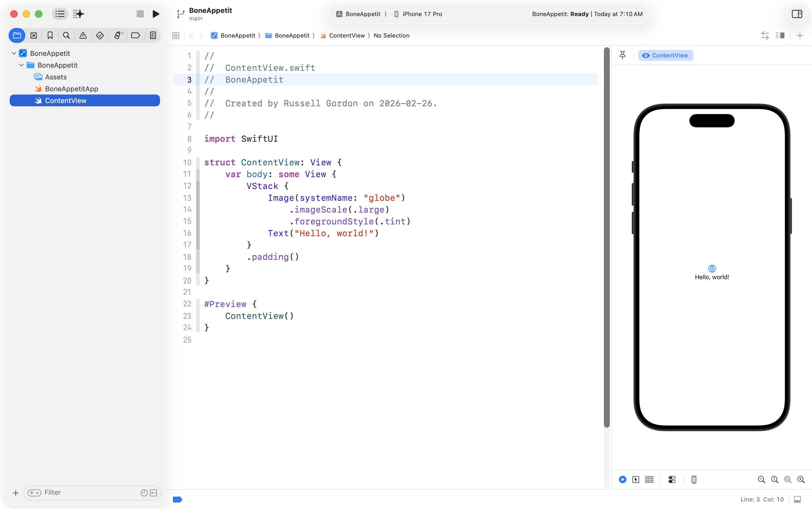
Task: Pin the preview with pushpin icon
Action: point(622,55)
